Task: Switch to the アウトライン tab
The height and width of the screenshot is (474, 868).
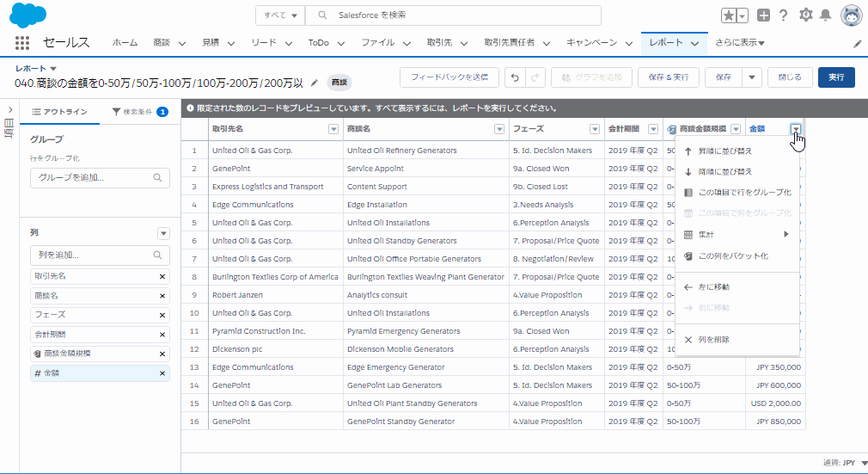Action: point(60,112)
